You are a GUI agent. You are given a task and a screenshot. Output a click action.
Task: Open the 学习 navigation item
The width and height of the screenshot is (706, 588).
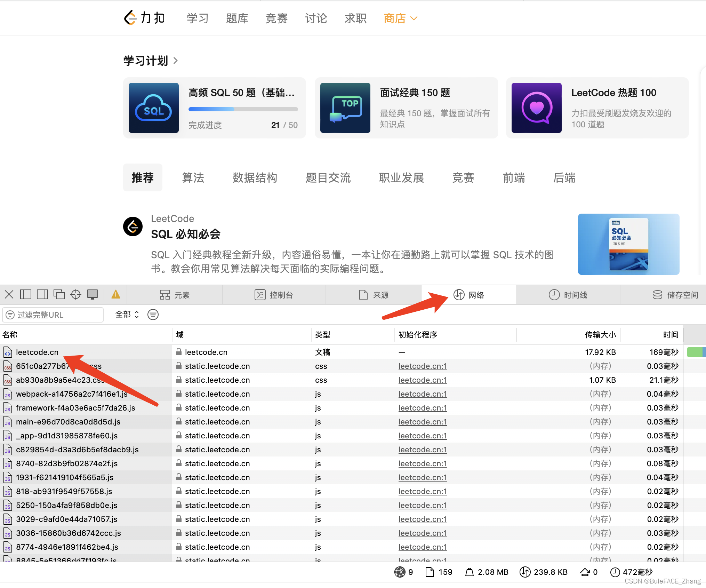click(x=198, y=18)
